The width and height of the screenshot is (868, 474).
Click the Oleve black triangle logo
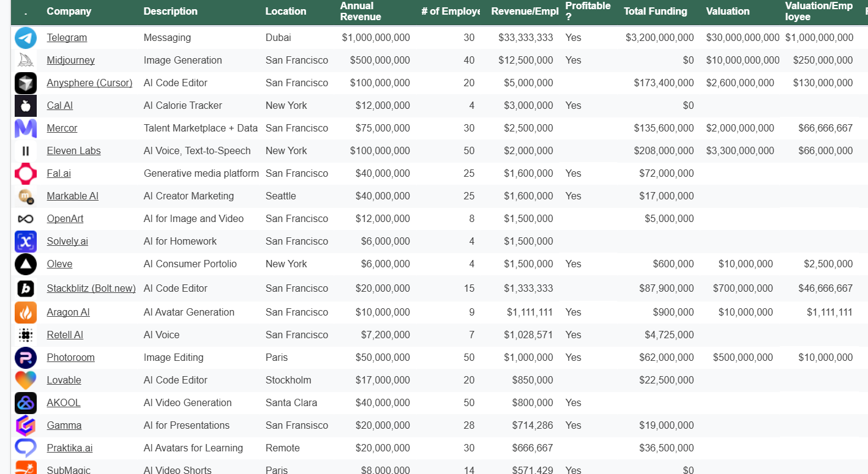(26, 264)
